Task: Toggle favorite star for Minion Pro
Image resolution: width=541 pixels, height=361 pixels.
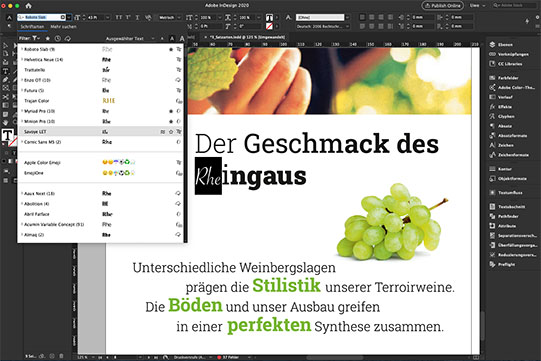Action: click(171, 121)
